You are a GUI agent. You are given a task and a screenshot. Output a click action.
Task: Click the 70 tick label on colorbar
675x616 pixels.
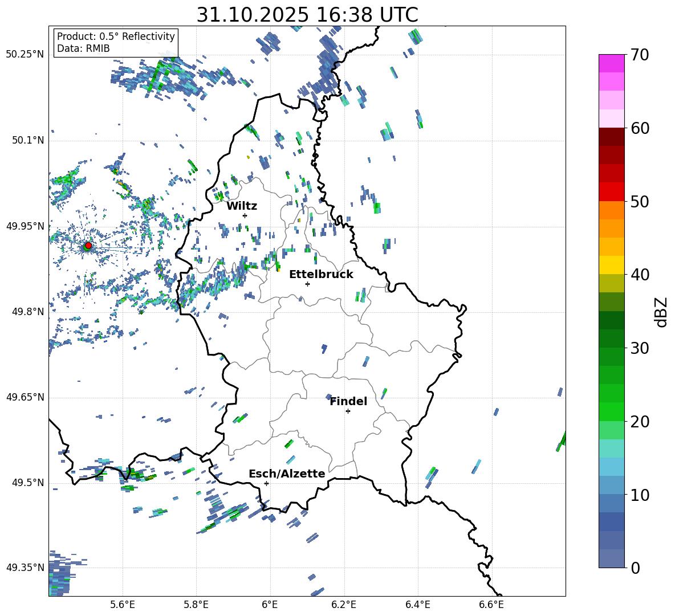point(641,55)
